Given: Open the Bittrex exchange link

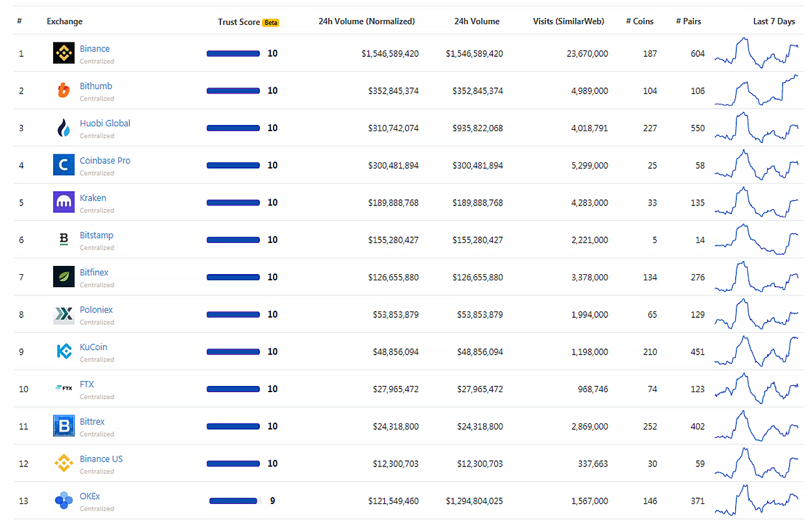Looking at the screenshot, I should tap(92, 421).
